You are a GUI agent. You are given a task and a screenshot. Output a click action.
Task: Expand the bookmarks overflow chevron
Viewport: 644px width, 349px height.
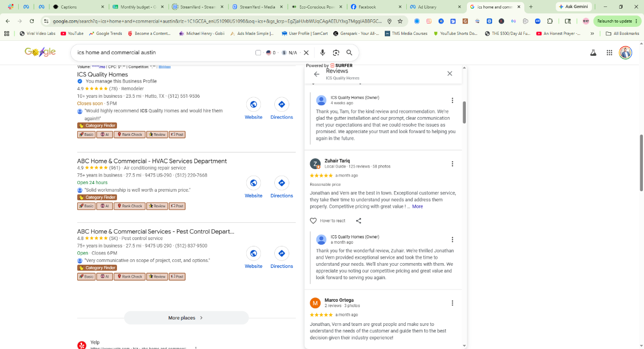pyautogui.click(x=592, y=33)
